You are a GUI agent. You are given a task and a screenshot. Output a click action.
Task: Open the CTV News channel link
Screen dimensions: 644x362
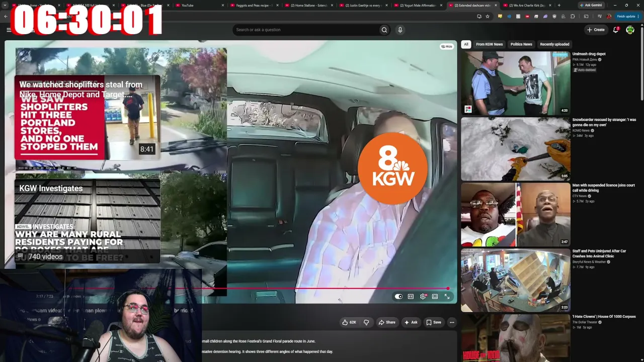580,196
